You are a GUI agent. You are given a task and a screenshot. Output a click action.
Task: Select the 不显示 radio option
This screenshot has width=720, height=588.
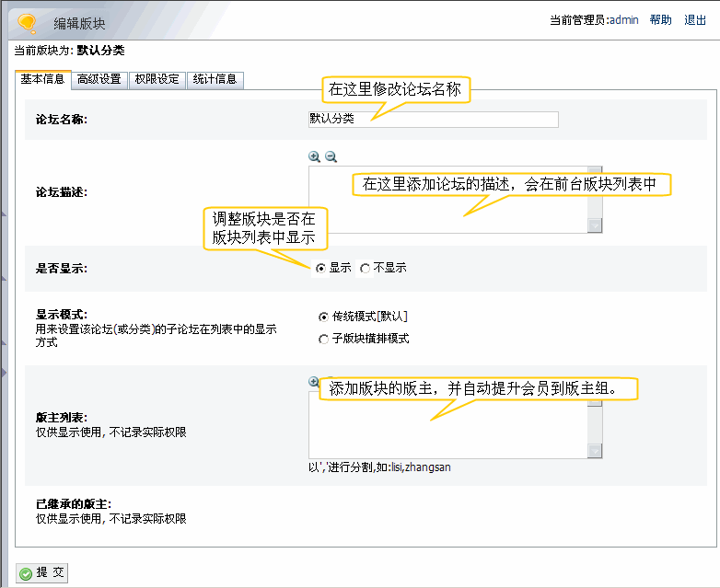pos(366,269)
